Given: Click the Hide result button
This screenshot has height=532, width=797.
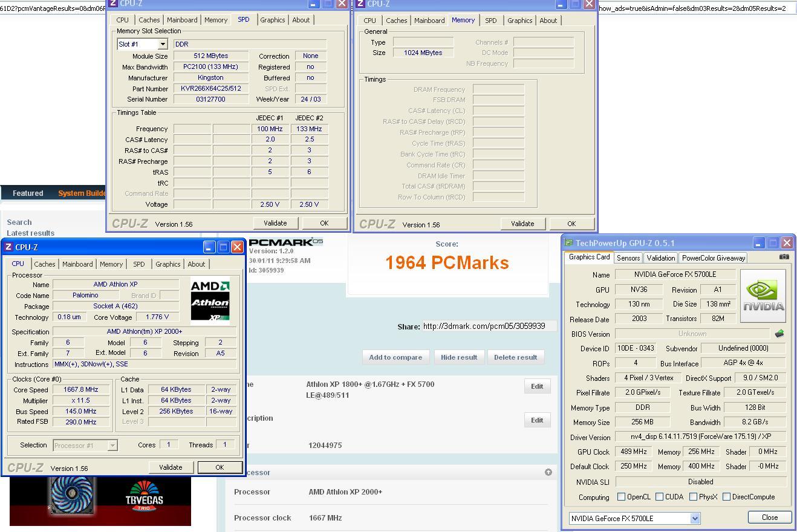Looking at the screenshot, I should [459, 357].
